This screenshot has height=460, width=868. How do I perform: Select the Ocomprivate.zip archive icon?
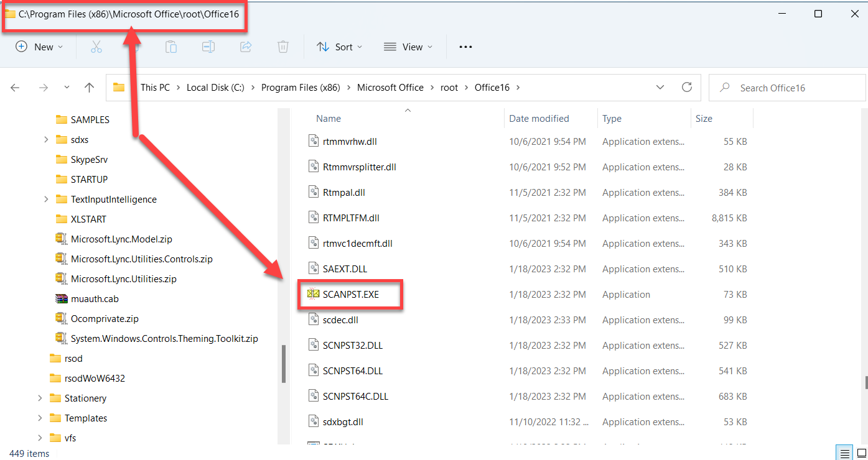click(x=61, y=318)
